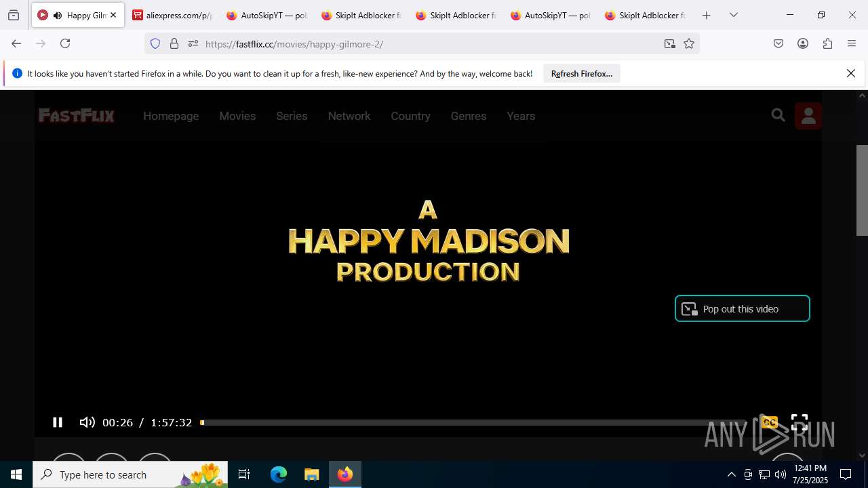
Task: Open Task View on taskbar
Action: [244, 474]
